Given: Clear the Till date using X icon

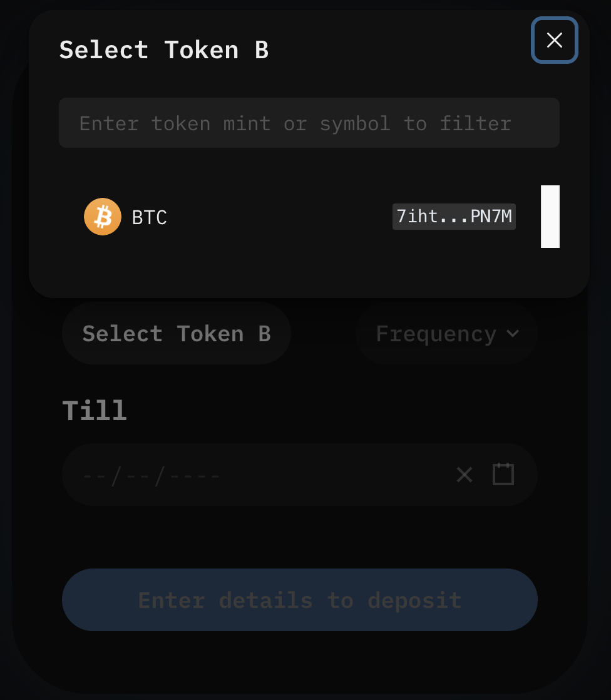Looking at the screenshot, I should pyautogui.click(x=465, y=475).
